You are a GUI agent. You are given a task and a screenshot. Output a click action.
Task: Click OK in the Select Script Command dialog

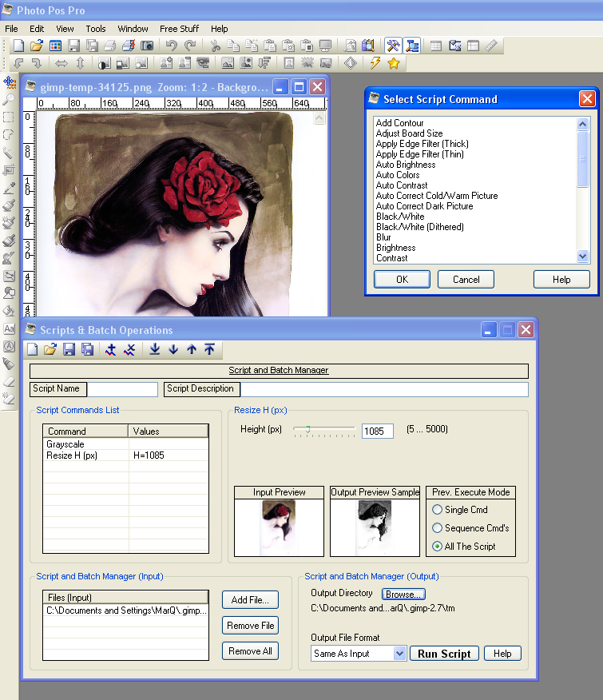(403, 280)
